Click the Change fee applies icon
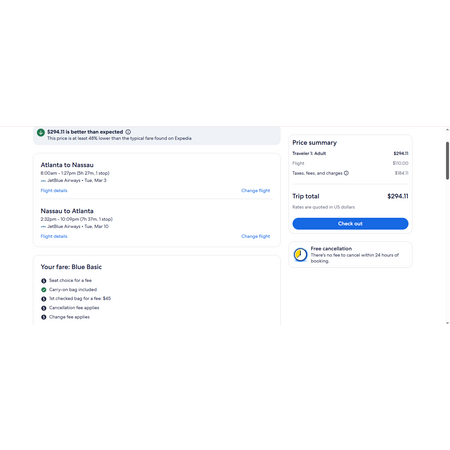Screen dimensions: 450x450 point(44,317)
